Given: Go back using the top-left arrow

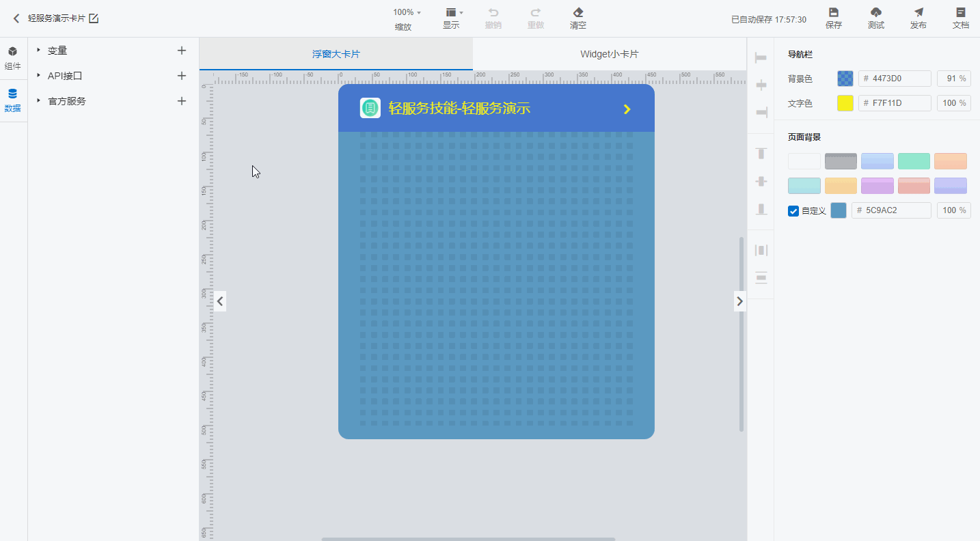Looking at the screenshot, I should pos(16,18).
